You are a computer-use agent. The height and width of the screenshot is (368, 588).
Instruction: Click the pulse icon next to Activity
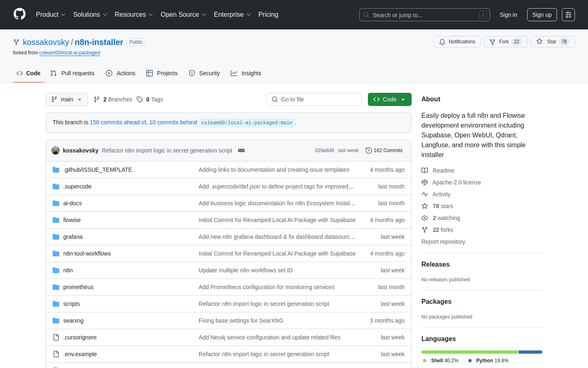(425, 194)
